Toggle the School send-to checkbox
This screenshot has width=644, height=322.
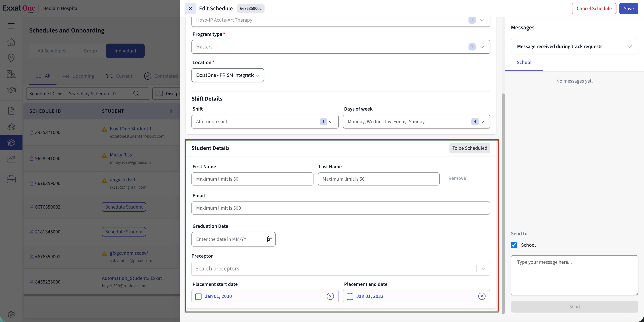(514, 245)
